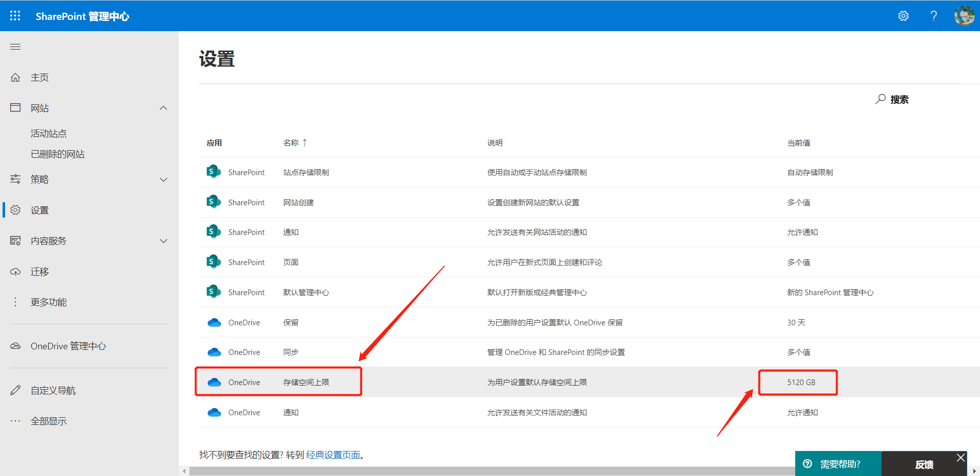Image resolution: width=980 pixels, height=476 pixels.
Task: Expand the 内容服务 section chevron
Action: click(163, 241)
